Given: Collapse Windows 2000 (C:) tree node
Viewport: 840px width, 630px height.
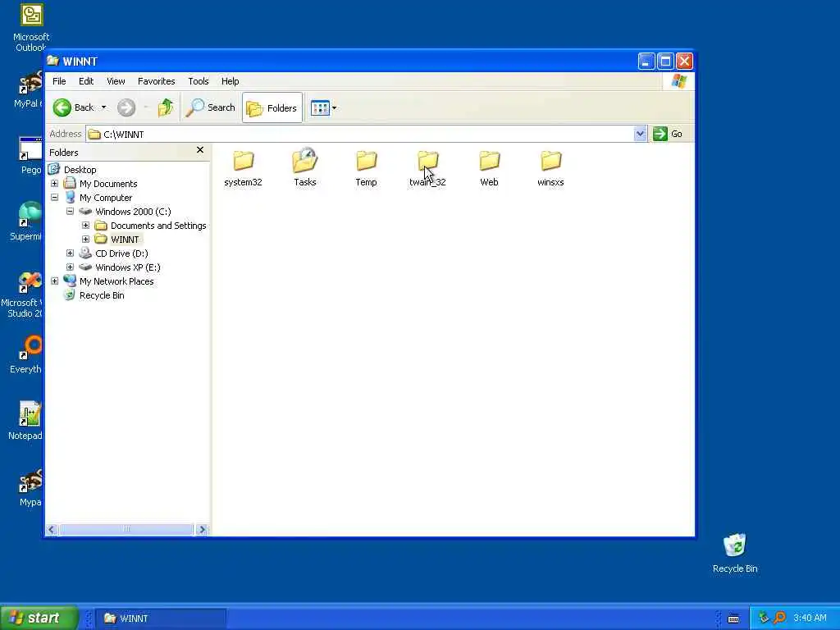Looking at the screenshot, I should 71,212.
